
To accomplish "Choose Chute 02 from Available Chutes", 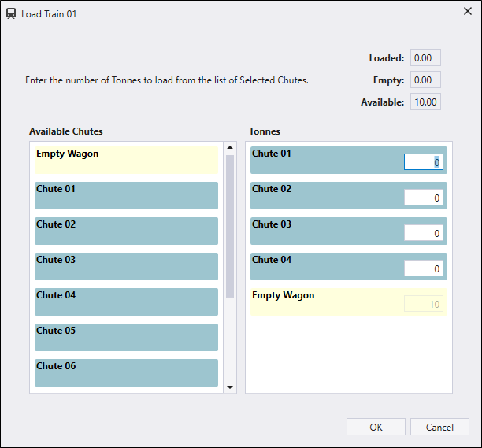I will pyautogui.click(x=126, y=231).
